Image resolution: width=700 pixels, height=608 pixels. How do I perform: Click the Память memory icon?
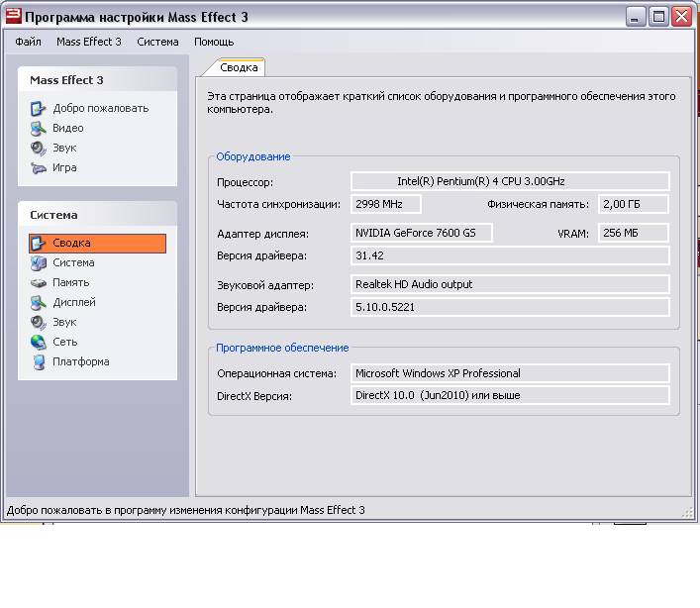[38, 282]
